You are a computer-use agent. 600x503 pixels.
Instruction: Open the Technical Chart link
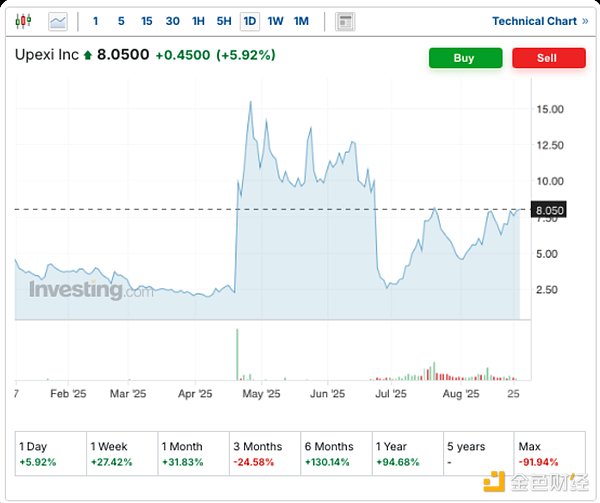(x=534, y=21)
